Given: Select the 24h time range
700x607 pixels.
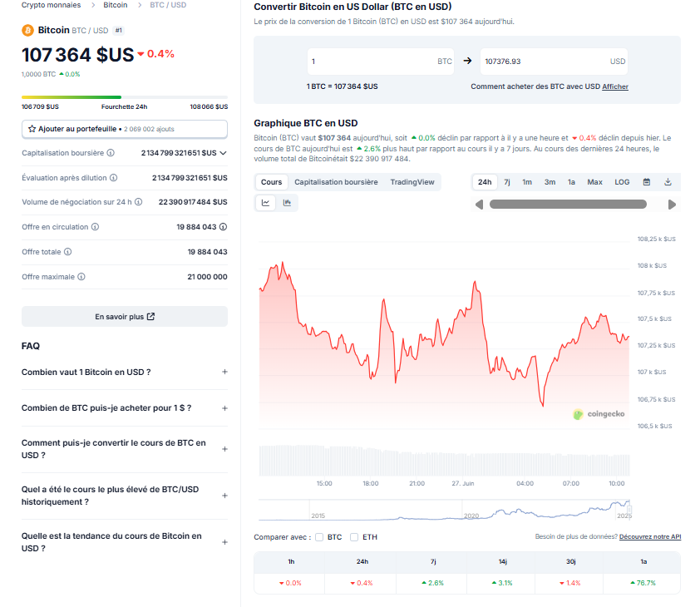Looking at the screenshot, I should (485, 182).
